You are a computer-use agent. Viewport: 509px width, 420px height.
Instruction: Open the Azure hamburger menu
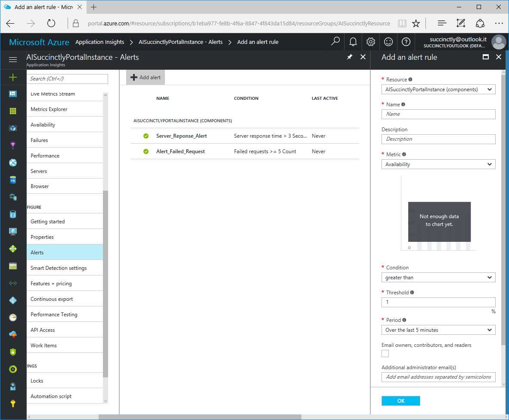13,59
